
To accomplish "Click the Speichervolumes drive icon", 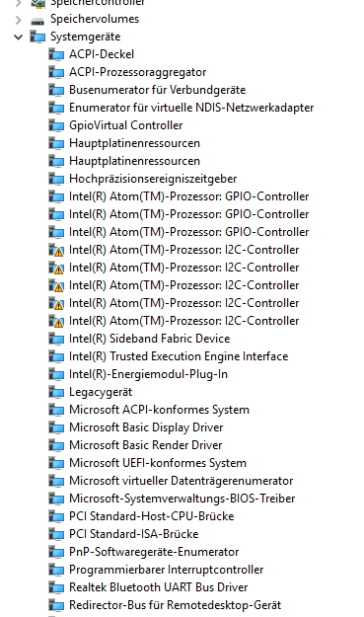I will click(x=37, y=20).
